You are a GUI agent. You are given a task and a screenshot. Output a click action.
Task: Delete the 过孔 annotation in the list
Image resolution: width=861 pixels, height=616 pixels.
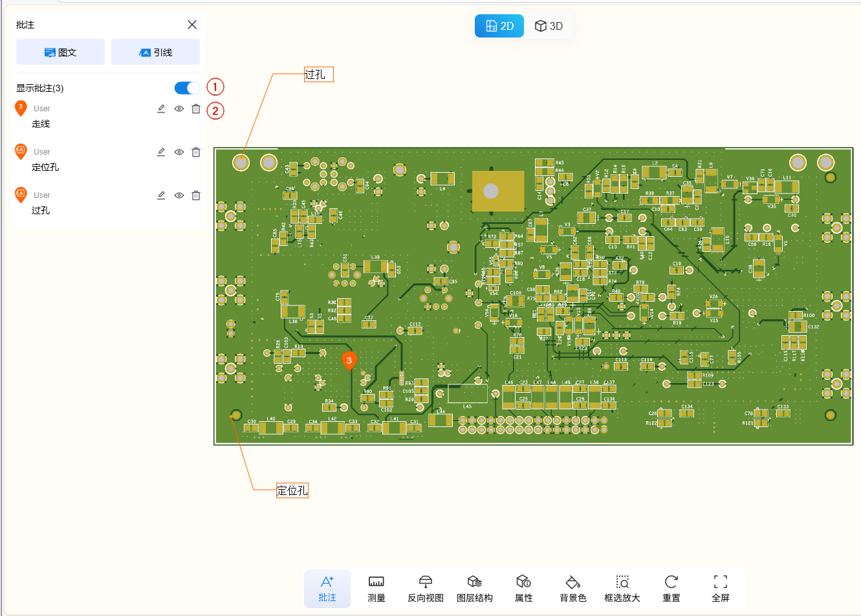pos(196,195)
